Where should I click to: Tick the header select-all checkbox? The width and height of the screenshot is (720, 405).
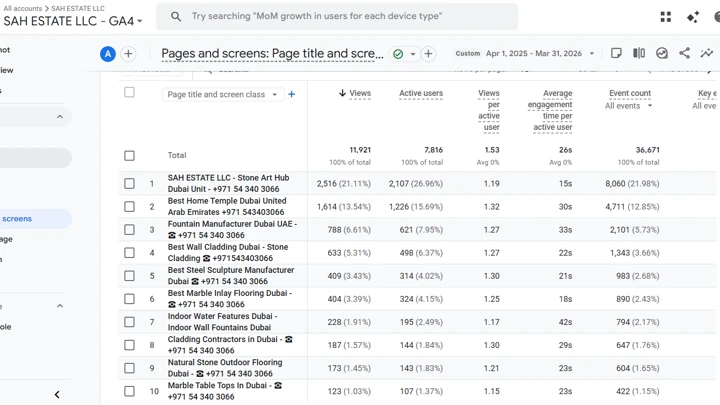click(x=129, y=92)
